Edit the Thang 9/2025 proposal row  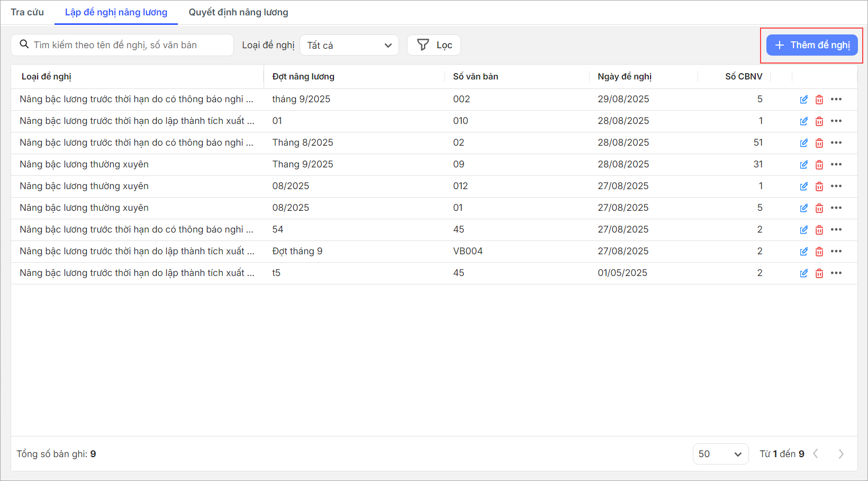coord(803,165)
